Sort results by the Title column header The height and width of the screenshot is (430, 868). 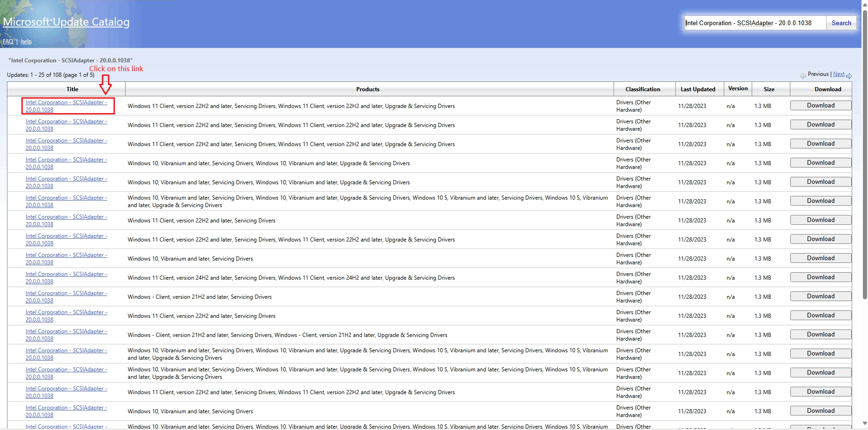tap(72, 89)
